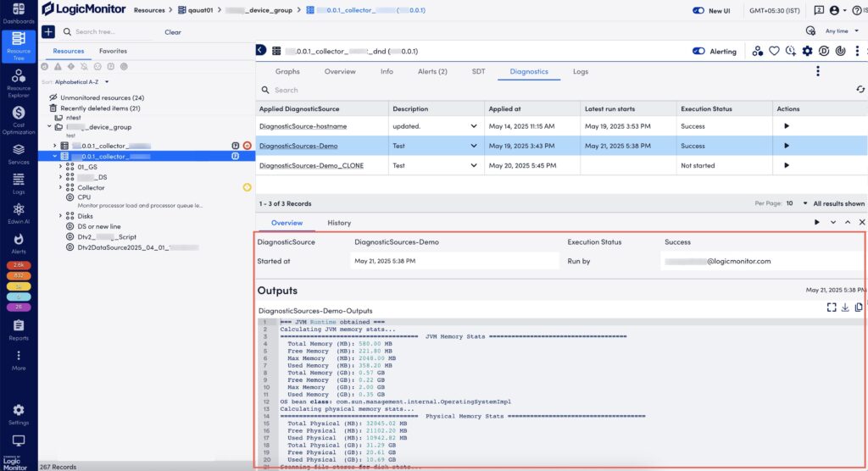Expand description for DiagnosticSource-hostname row
868x471 pixels.
coord(474,126)
